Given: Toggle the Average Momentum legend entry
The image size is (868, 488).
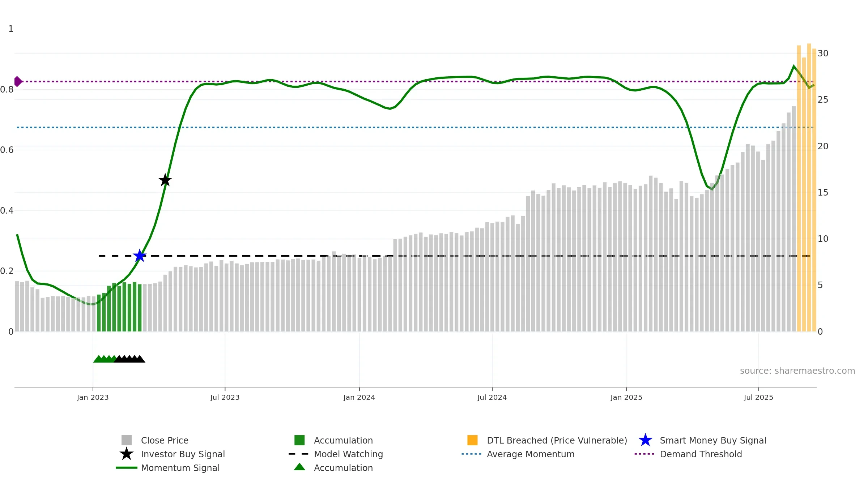Looking at the screenshot, I should point(518,454).
